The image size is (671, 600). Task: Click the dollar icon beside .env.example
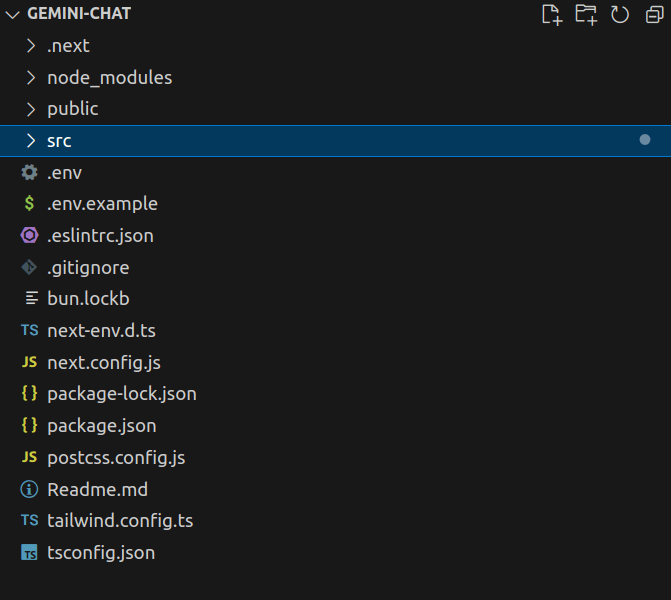tap(30, 203)
